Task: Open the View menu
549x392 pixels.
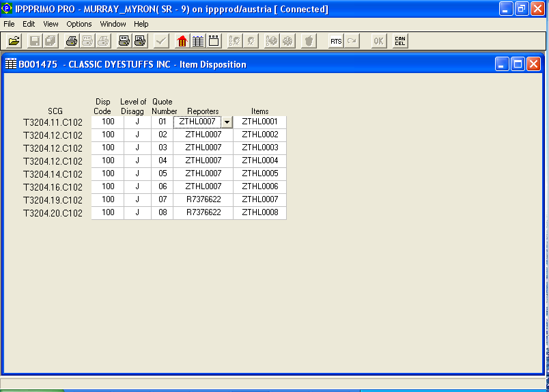Action: [x=51, y=24]
